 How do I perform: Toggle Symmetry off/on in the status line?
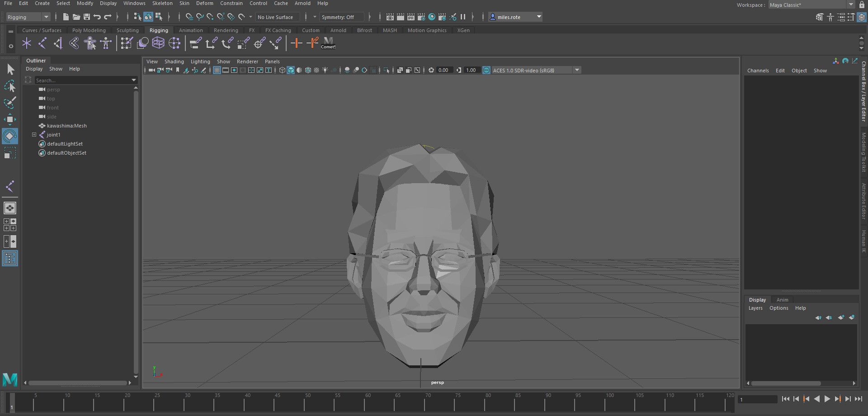point(342,17)
